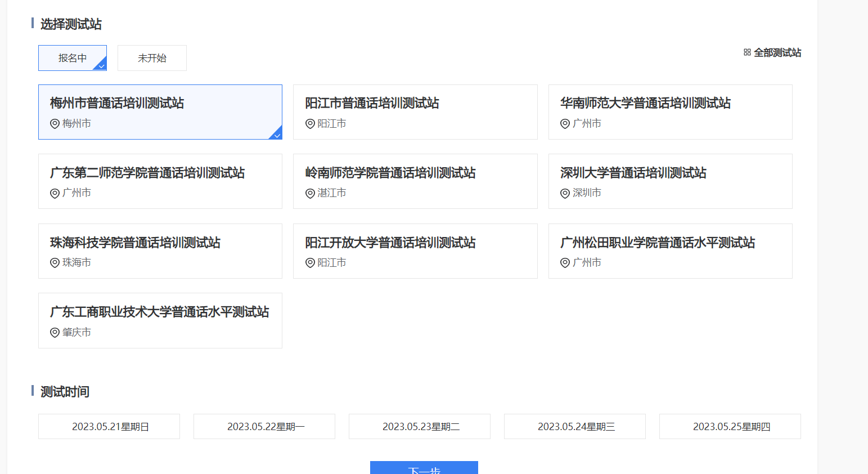Click the 测试时间 section heading
Screen dimensions: 868x474
(x=65, y=392)
